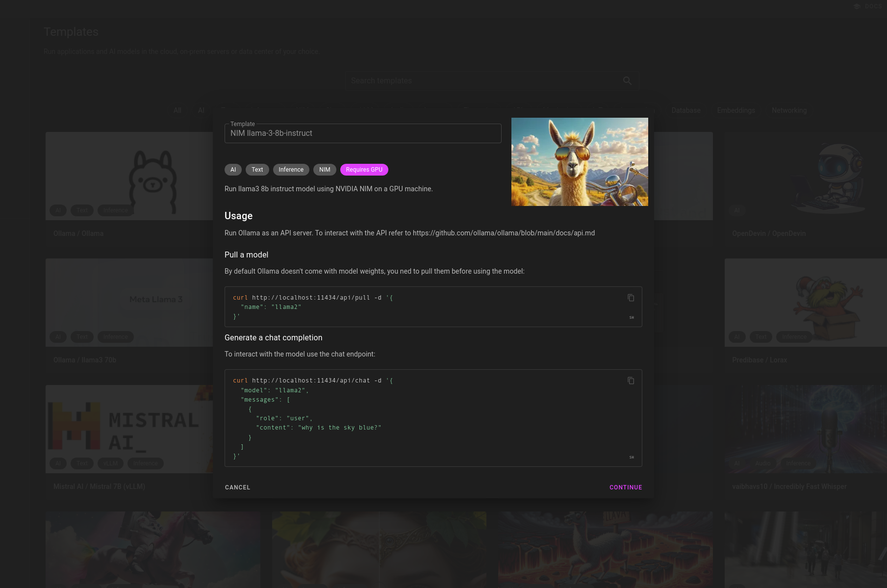
Task: Click the Pull a model heading
Action: [x=247, y=255]
